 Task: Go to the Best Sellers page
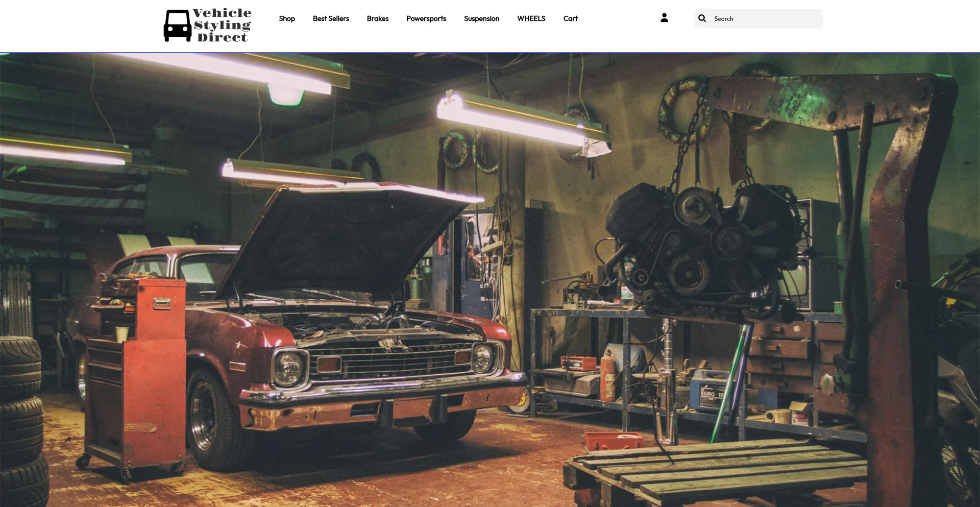click(331, 18)
